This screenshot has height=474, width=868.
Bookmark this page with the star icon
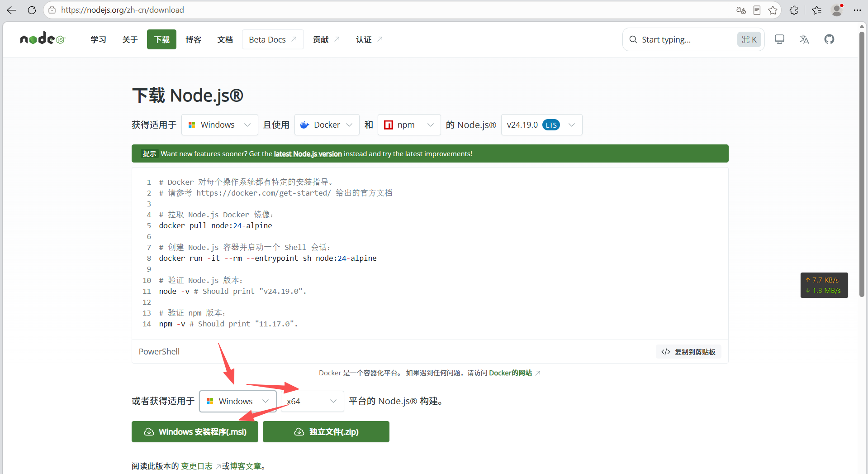tap(773, 10)
